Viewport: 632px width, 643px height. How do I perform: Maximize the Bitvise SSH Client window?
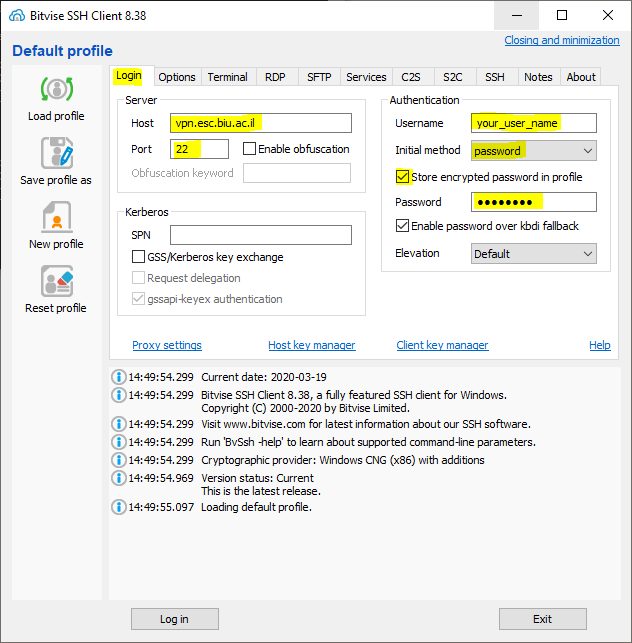(x=562, y=16)
